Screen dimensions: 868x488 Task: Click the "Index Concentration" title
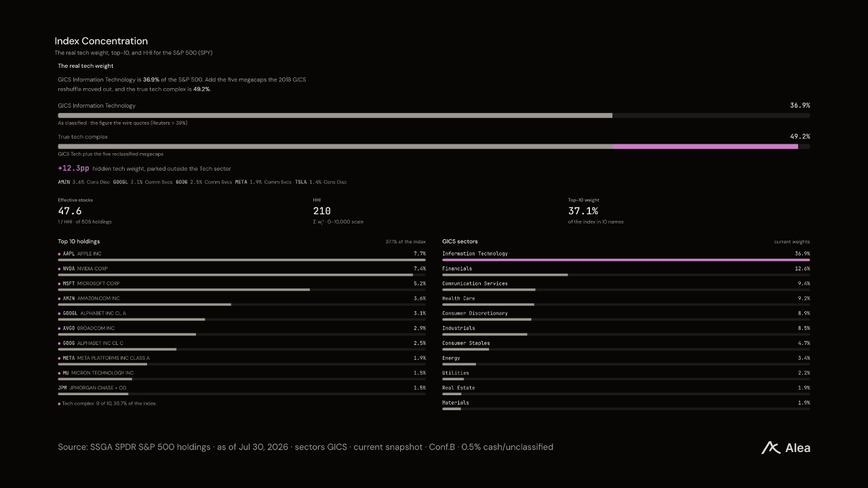pyautogui.click(x=101, y=41)
